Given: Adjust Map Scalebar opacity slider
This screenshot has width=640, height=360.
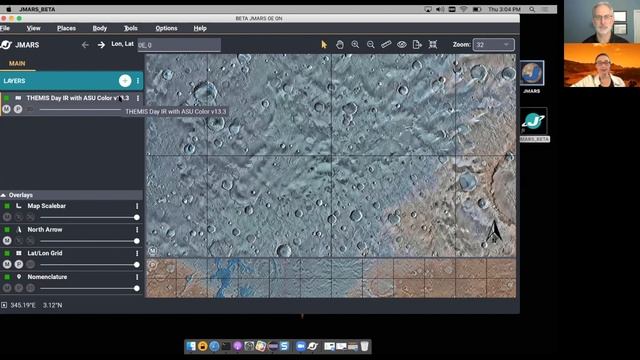Looking at the screenshot, I should [88, 218].
